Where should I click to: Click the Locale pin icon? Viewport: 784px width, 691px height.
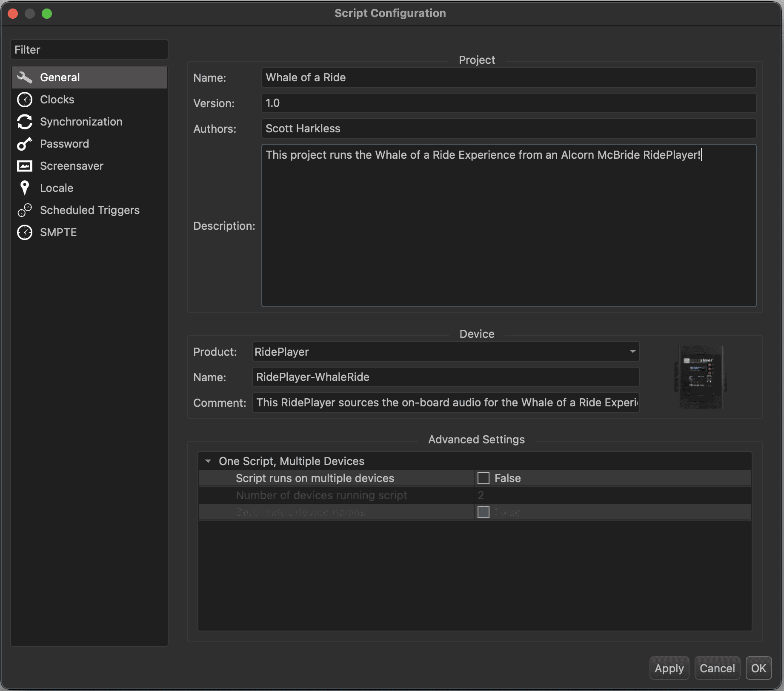point(25,188)
